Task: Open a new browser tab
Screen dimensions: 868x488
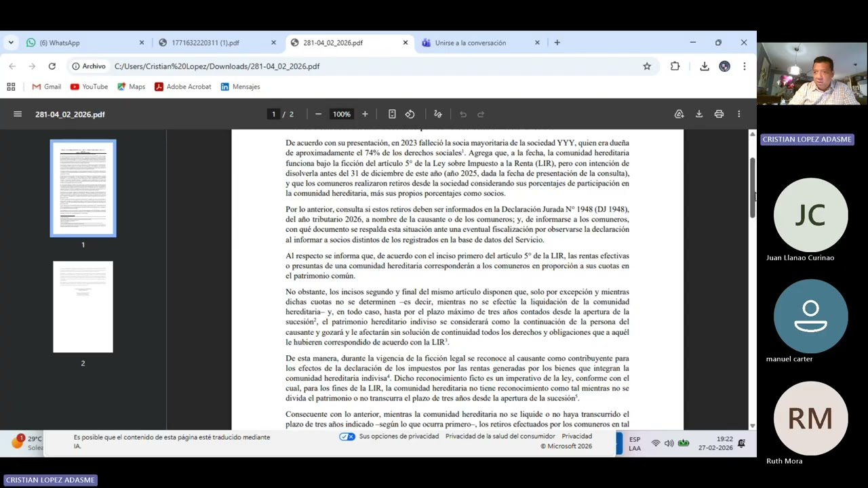Action: (557, 42)
